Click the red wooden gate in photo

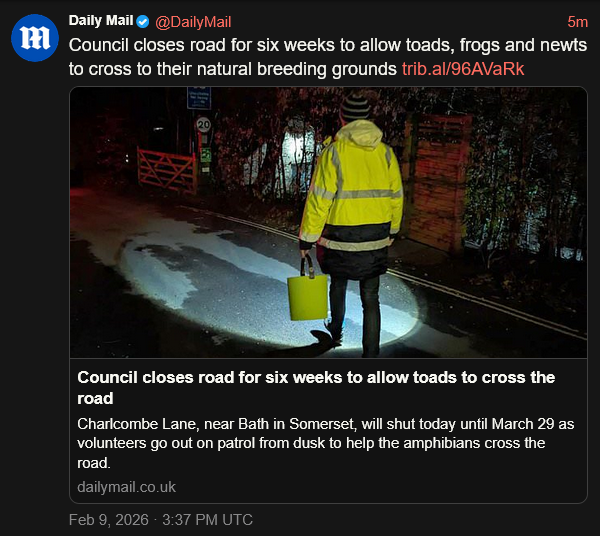click(167, 170)
